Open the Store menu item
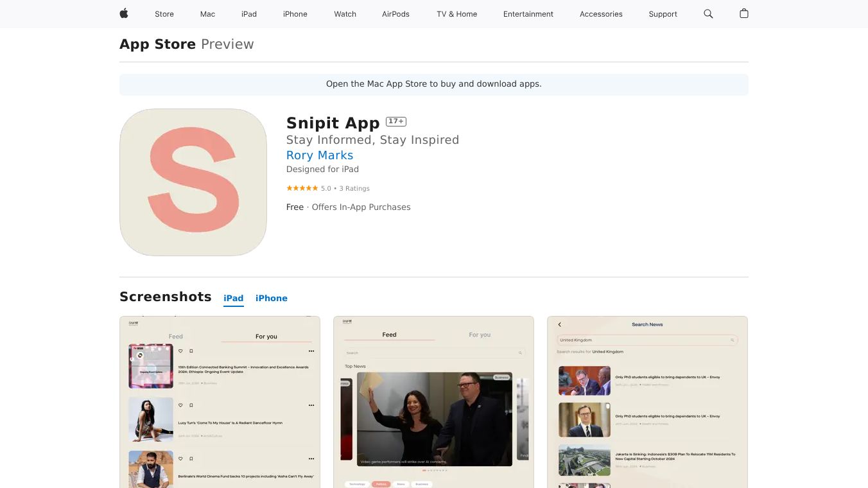The height and width of the screenshot is (488, 868). click(164, 14)
